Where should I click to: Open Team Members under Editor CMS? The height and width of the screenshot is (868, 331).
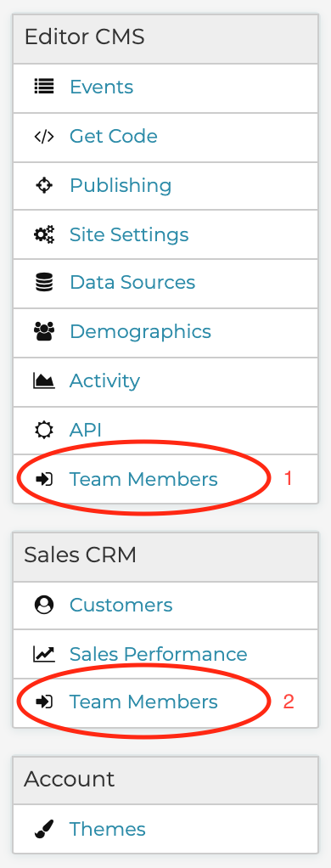click(143, 479)
